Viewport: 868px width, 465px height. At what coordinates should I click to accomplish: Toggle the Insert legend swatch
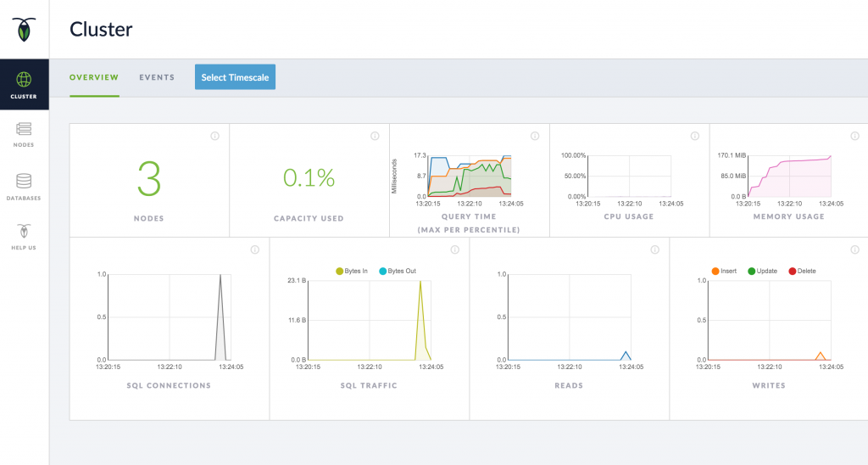pyautogui.click(x=715, y=271)
